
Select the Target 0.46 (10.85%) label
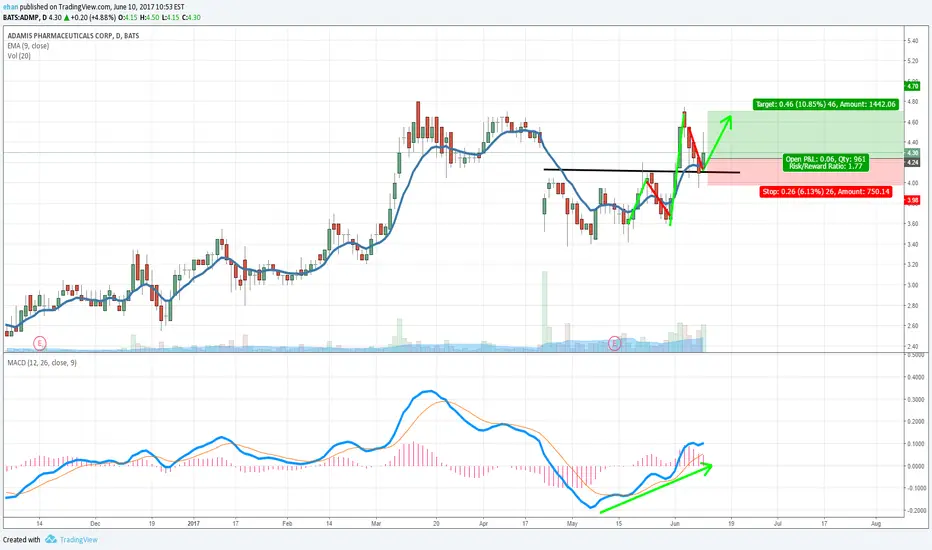[x=825, y=104]
